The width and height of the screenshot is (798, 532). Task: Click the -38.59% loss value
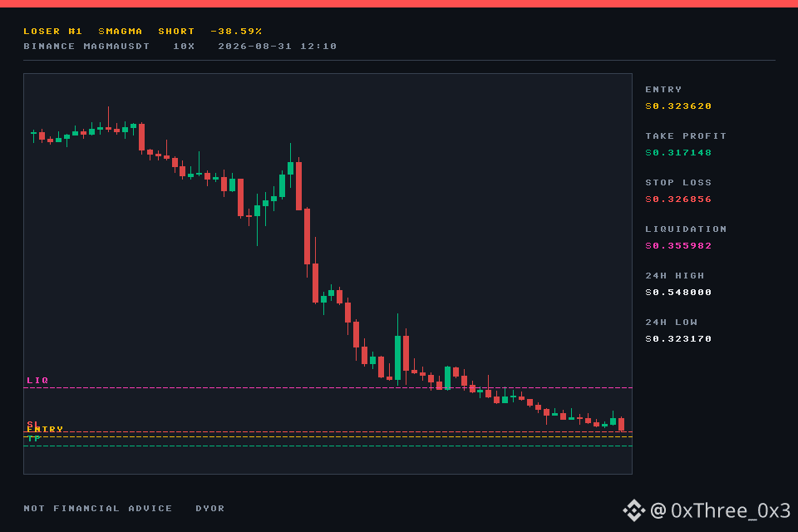[x=236, y=32]
